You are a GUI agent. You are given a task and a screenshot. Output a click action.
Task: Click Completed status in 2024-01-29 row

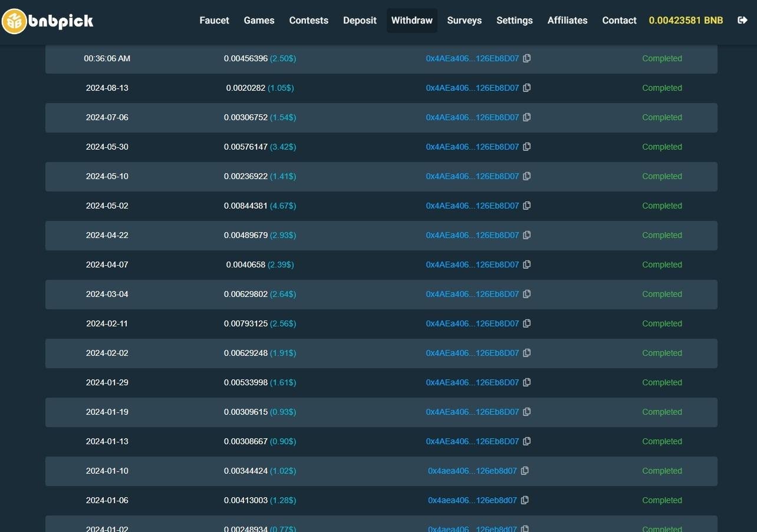662,382
